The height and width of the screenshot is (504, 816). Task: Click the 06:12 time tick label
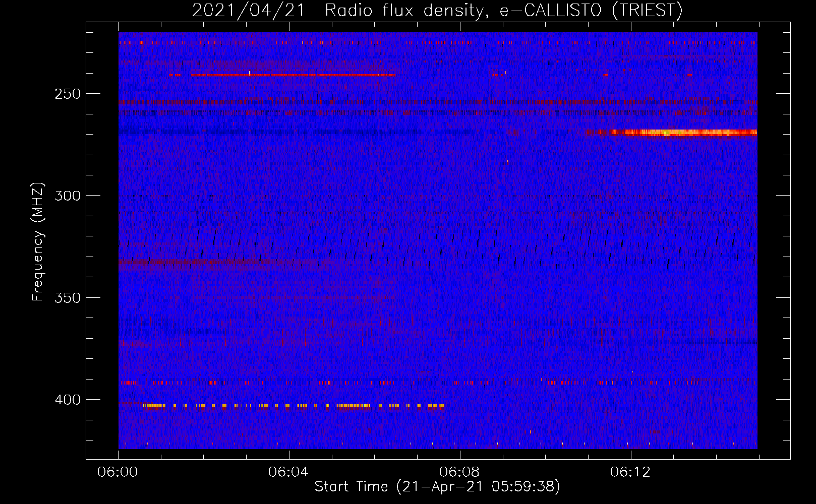630,472
